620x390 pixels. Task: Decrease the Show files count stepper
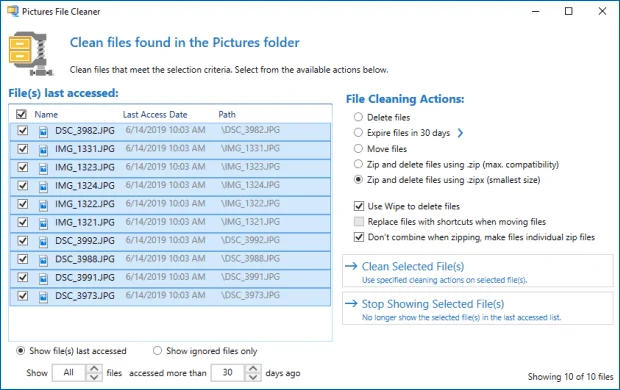click(94, 377)
